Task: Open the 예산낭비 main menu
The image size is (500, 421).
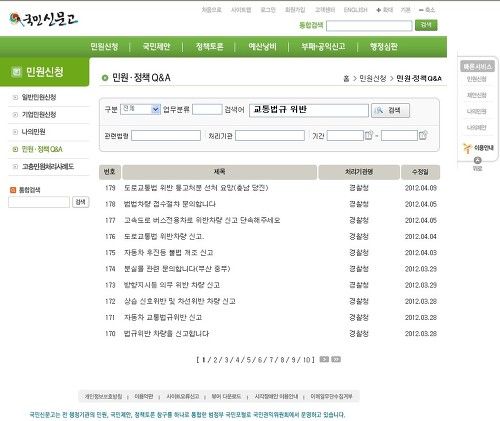Action: tap(262, 47)
